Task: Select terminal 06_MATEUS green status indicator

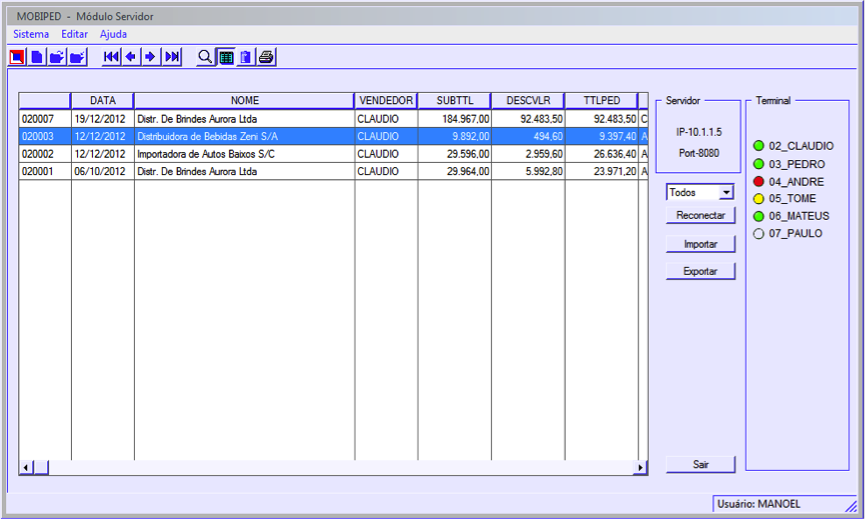Action: (x=759, y=216)
